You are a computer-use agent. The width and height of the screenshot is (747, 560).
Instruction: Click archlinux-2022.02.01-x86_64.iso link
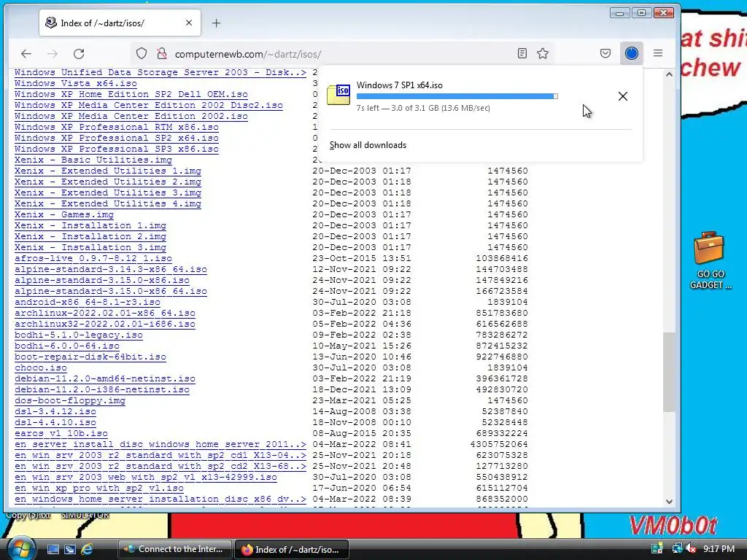click(105, 314)
